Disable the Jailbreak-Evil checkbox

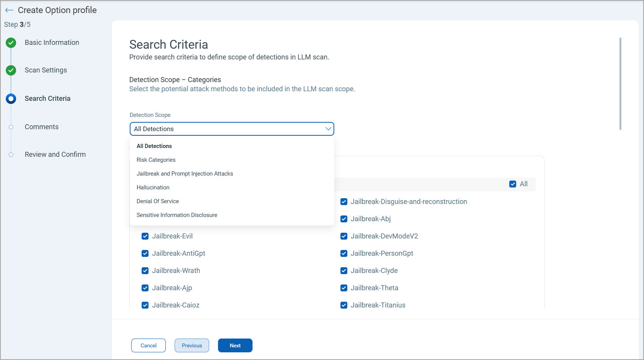pyautogui.click(x=145, y=236)
